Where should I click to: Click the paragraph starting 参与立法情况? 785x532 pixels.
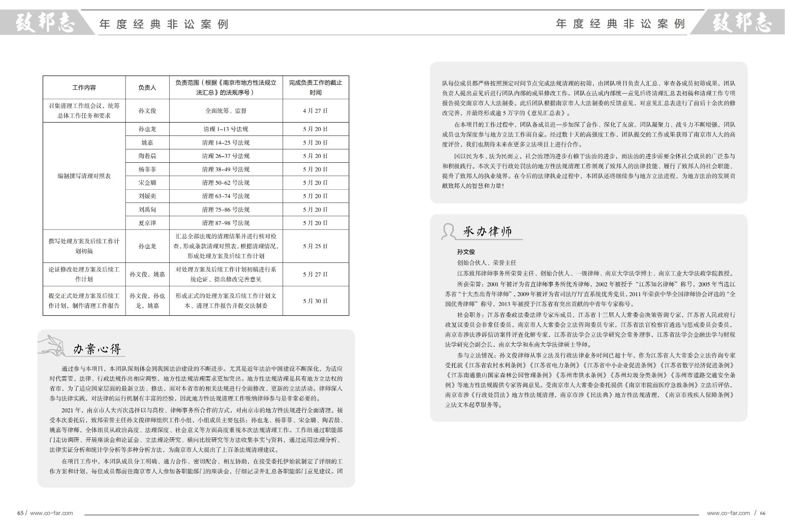[x=591, y=380]
